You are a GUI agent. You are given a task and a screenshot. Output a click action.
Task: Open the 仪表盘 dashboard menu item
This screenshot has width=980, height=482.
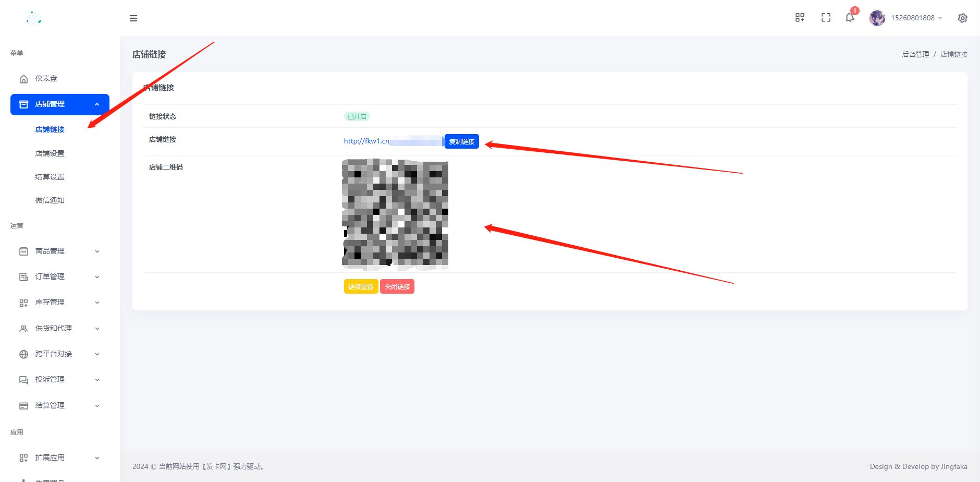click(x=60, y=79)
